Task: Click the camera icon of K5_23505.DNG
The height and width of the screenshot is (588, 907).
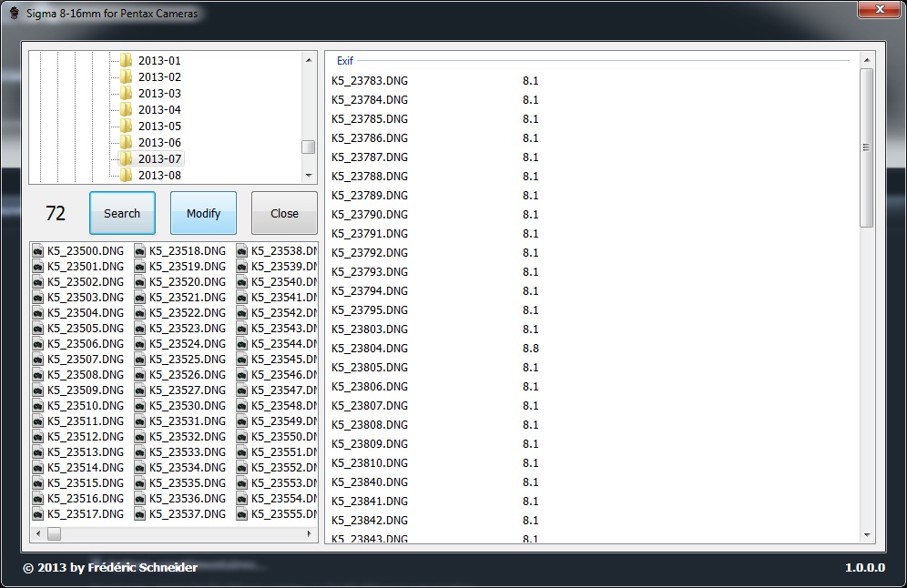Action: [38, 329]
